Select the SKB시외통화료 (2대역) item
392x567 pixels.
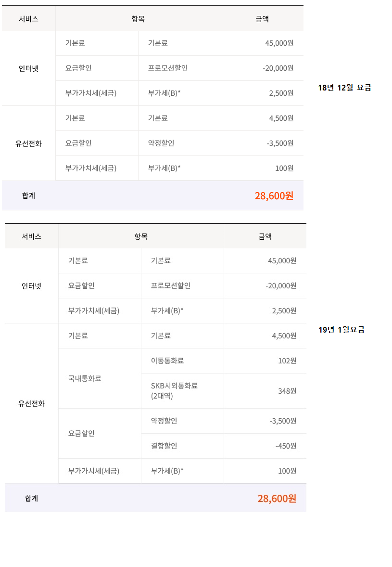[x=174, y=391]
